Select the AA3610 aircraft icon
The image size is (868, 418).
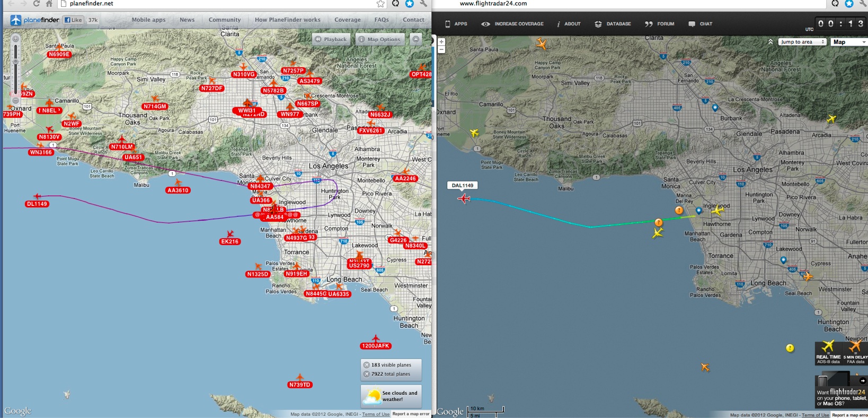[x=178, y=183]
